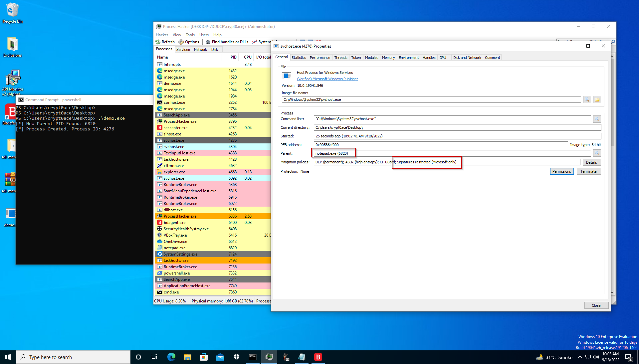Inspect parent notepad.exe using the magnifier icon
The image size is (639, 364).
click(597, 153)
